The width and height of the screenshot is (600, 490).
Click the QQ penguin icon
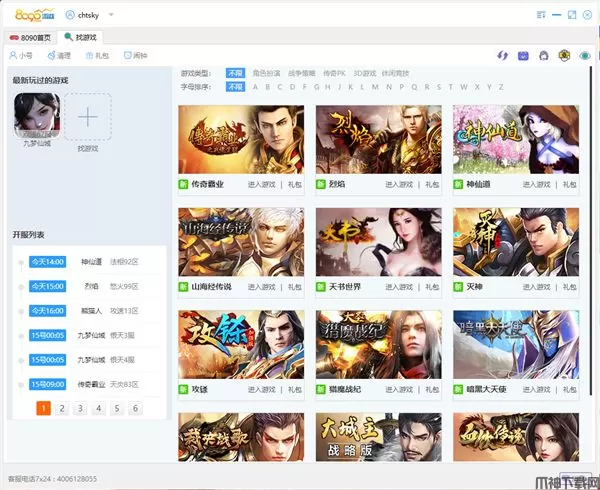point(544,56)
